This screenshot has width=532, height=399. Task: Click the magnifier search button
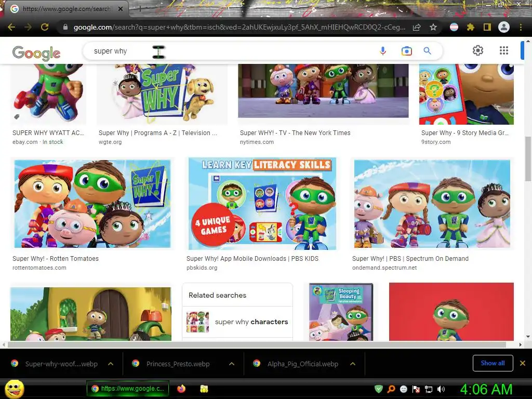coord(427,51)
